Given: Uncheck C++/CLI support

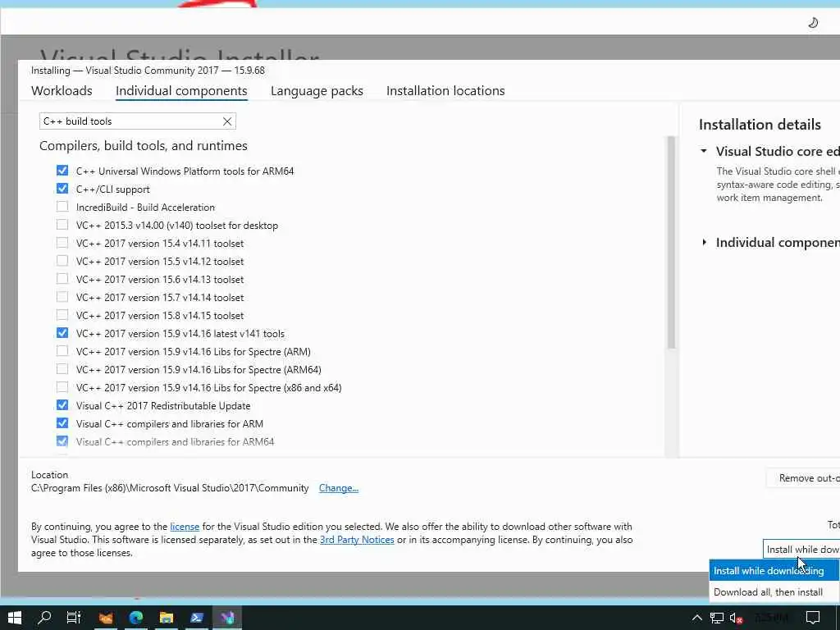Looking at the screenshot, I should (x=62, y=189).
